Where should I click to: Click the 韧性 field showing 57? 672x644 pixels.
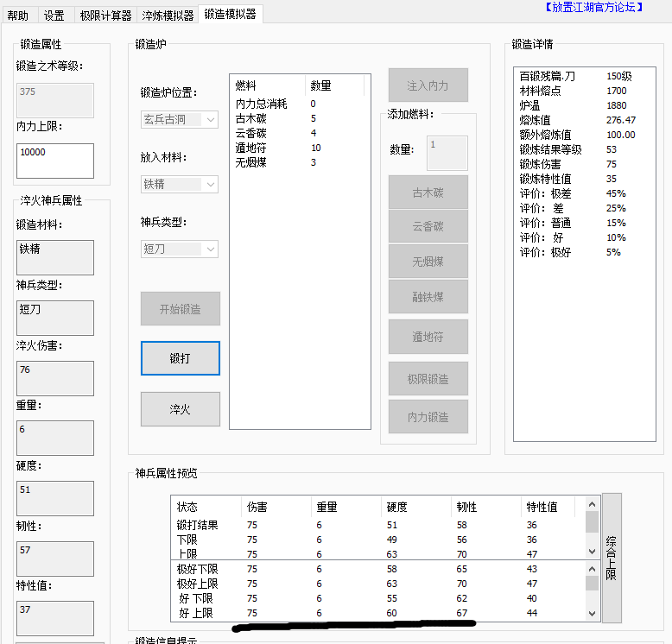[x=55, y=559]
